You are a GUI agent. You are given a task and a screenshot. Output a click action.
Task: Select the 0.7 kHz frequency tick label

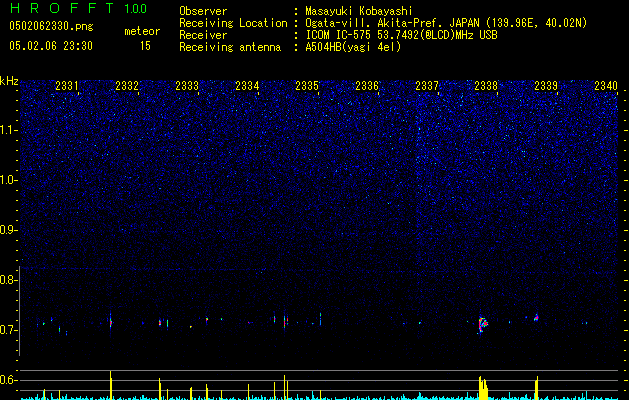[7, 330]
